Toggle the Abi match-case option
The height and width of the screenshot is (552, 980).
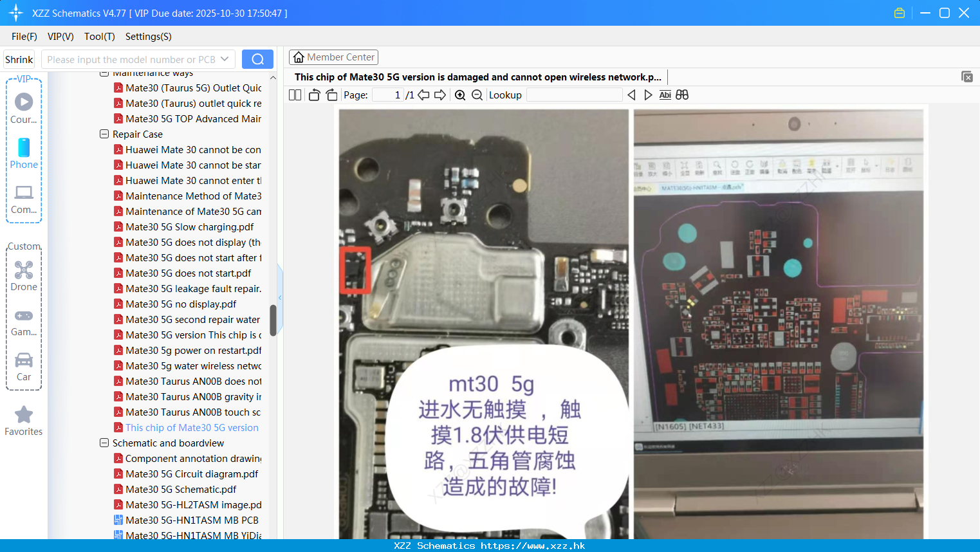pos(665,95)
